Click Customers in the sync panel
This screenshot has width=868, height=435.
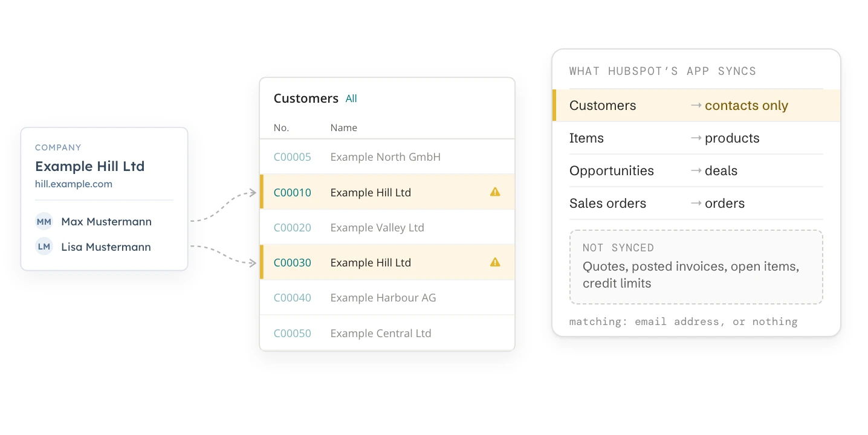click(603, 106)
